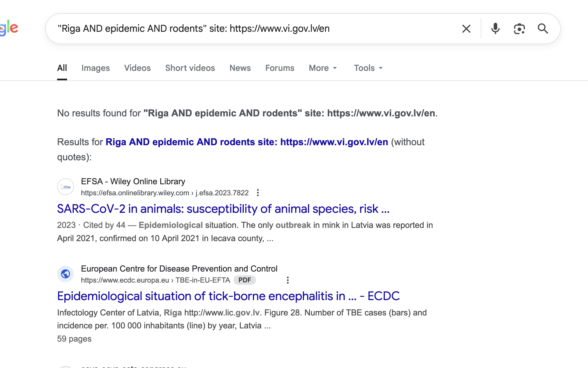Select the Forums tab
Image resolution: width=588 pixels, height=368 pixels.
pyautogui.click(x=279, y=68)
